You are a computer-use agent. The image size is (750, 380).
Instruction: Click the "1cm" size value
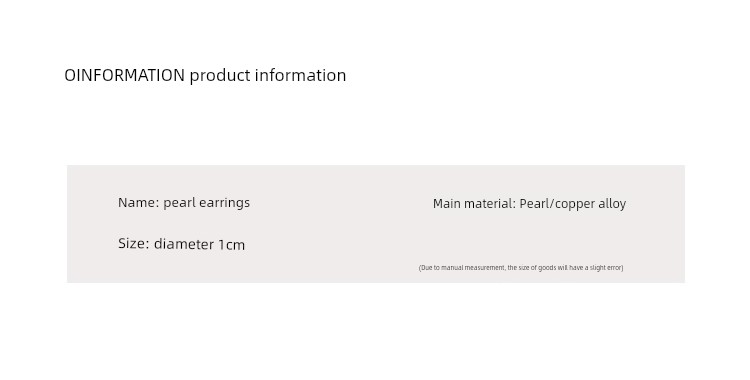tap(232, 245)
